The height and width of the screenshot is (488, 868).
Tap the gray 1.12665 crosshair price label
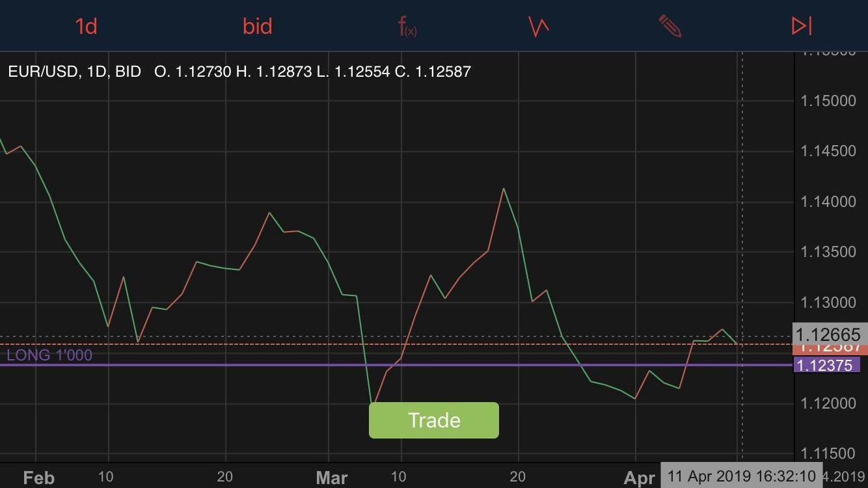[828, 334]
